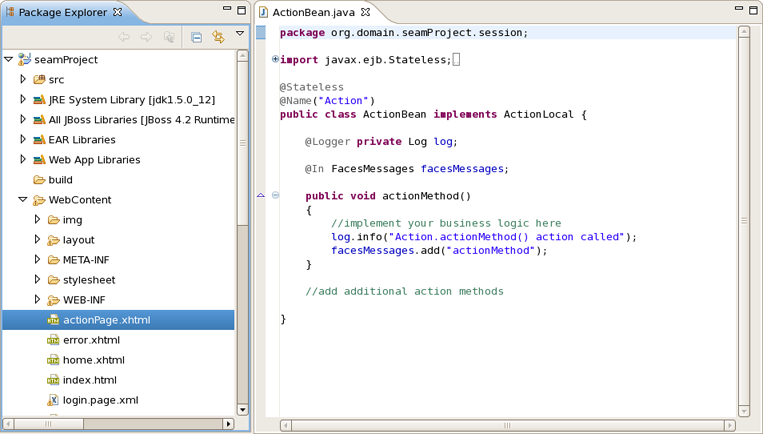The image size is (763, 434).
Task: Expand JRE System Library node
Action: 22,99
